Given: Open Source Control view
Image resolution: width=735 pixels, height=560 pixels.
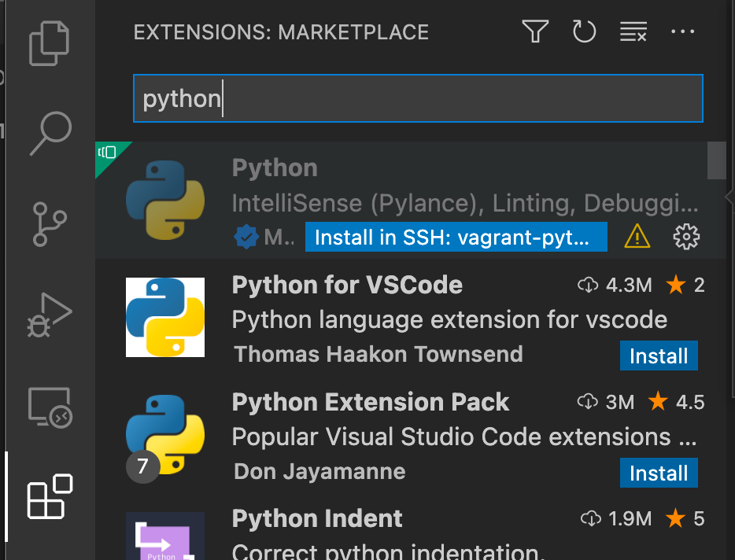Looking at the screenshot, I should (x=50, y=224).
